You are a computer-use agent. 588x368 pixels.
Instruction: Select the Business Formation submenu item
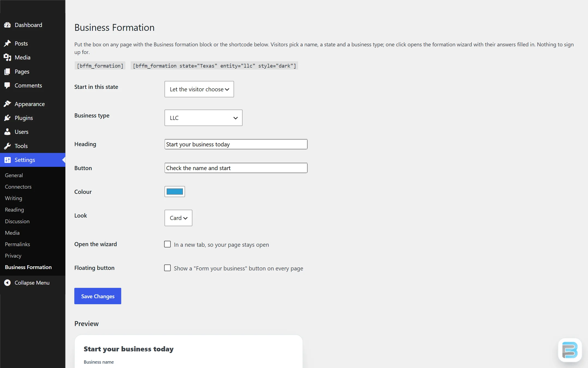click(x=28, y=267)
